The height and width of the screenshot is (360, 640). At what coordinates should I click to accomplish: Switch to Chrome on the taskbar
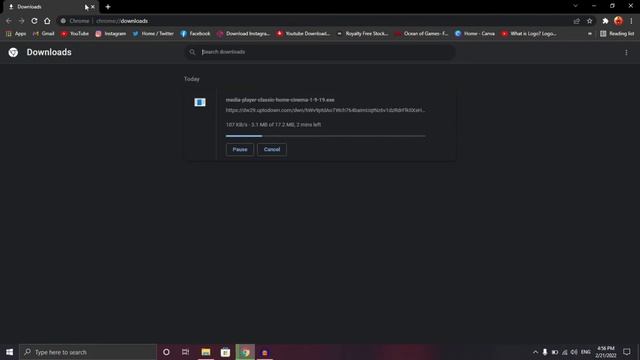245,352
